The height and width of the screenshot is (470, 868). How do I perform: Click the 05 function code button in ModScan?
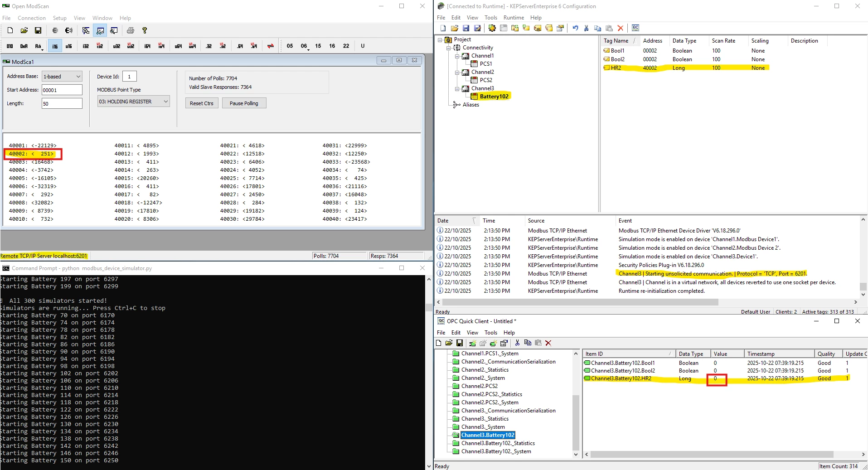pos(290,46)
